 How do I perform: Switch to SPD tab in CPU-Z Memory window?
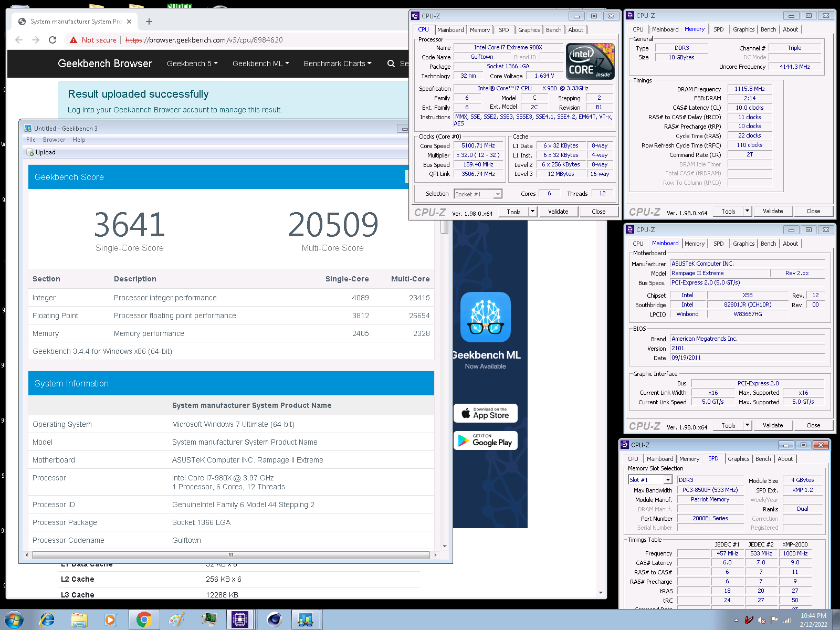point(719,29)
